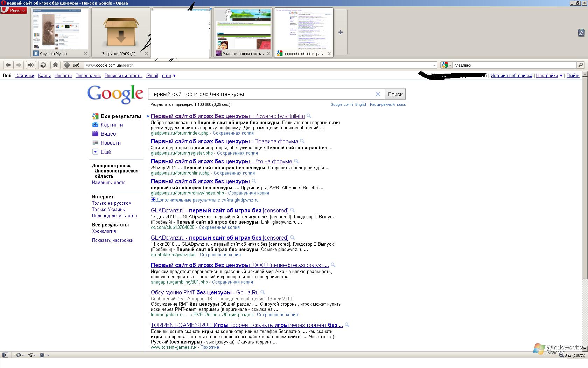Open the address bar history dropdown arrow
The image size is (588, 368).
point(434,65)
